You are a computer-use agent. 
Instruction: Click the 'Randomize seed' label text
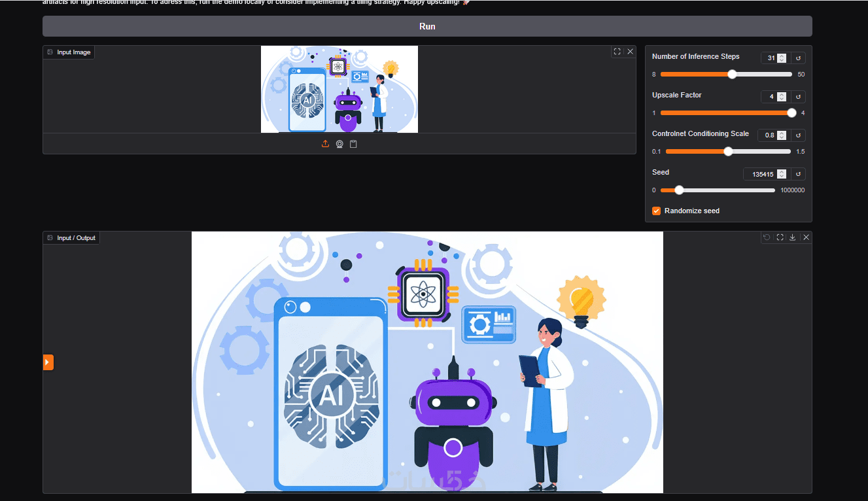[692, 211]
